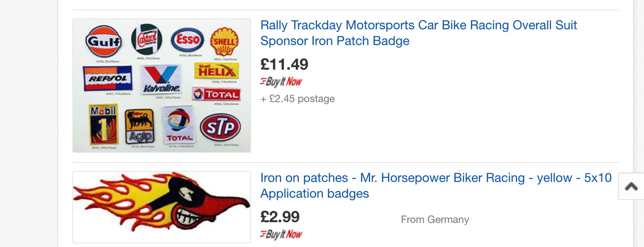Click the sponsor patches product thumbnail
This screenshot has height=247, width=644.
tap(161, 85)
